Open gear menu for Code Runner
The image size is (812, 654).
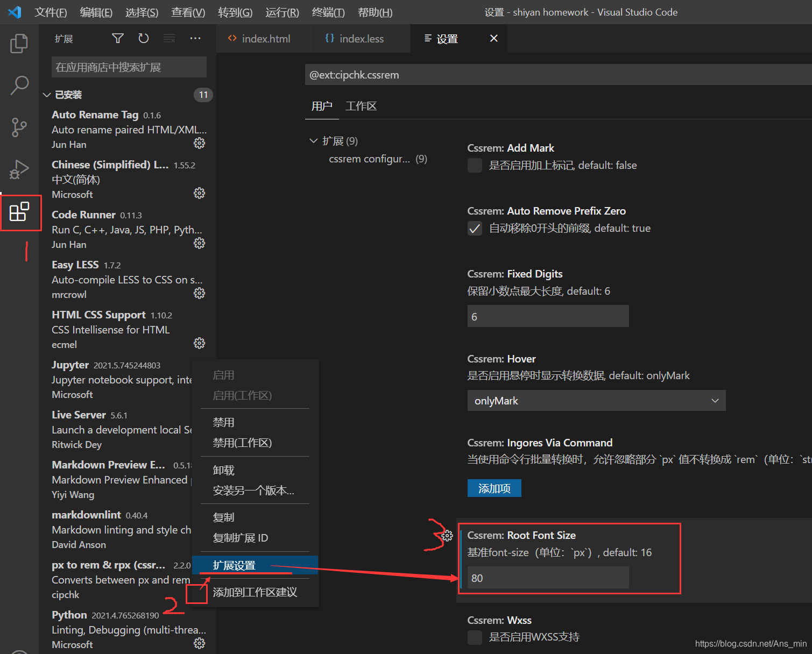click(x=199, y=243)
